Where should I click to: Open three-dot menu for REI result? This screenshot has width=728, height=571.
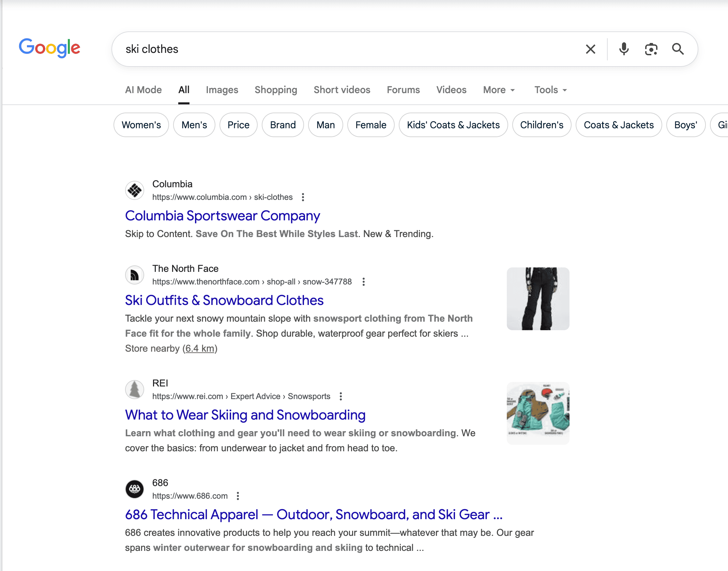tap(341, 396)
